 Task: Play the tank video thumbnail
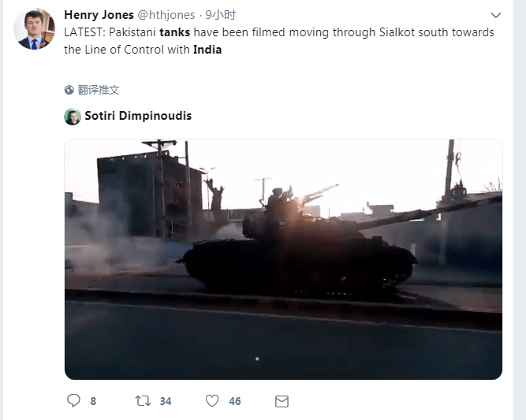point(283,259)
